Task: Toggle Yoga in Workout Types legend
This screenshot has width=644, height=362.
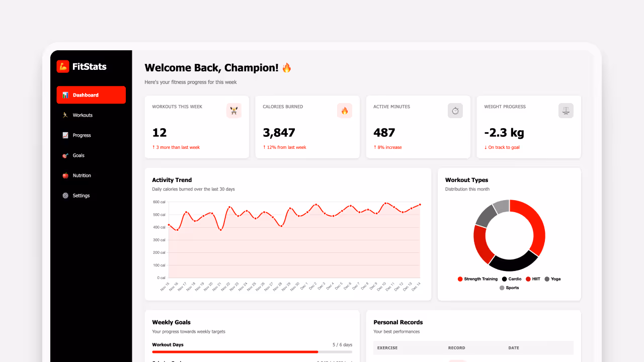Action: click(552, 279)
